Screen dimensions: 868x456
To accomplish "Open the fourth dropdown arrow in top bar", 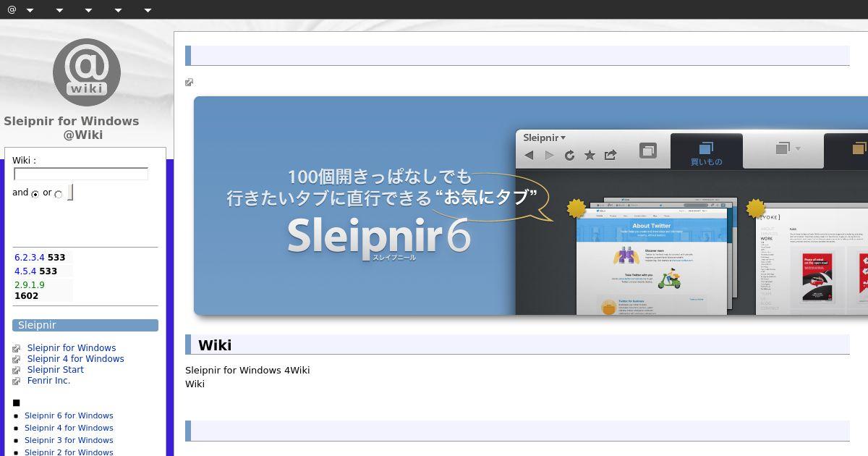I will (118, 10).
